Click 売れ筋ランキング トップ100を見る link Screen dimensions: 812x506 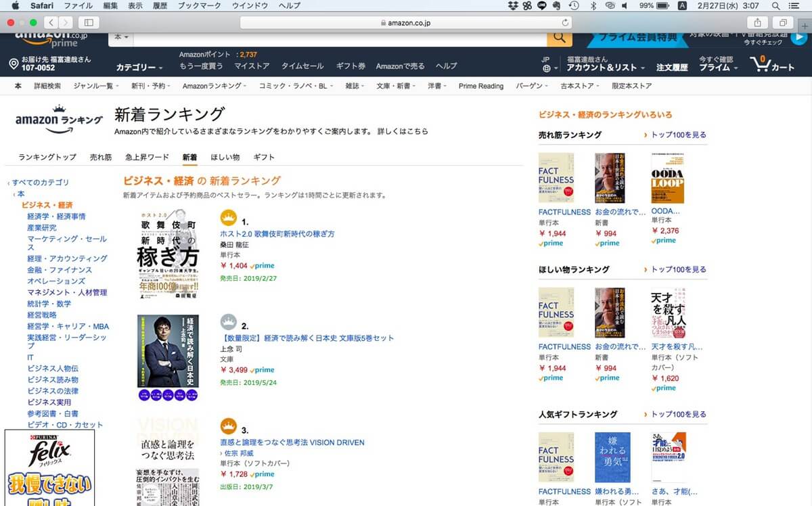pos(678,135)
